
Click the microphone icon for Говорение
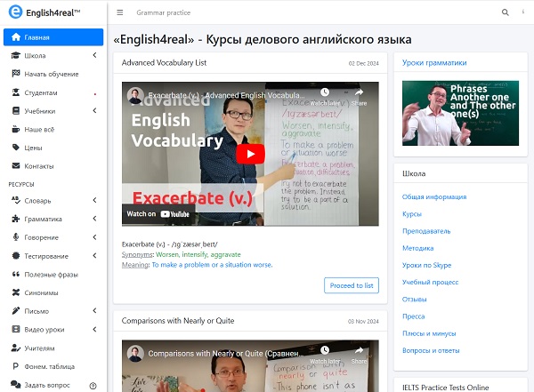(16, 236)
